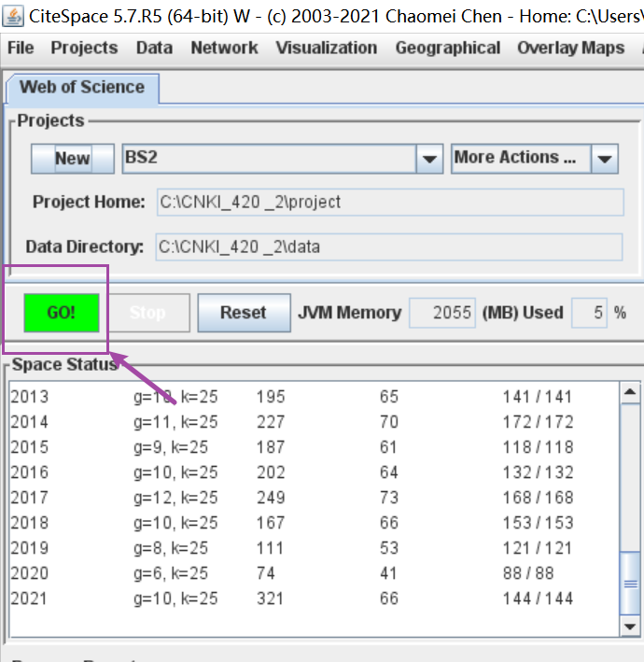This screenshot has width=644, height=662.
Task: Select the 2013 row year
Action: tap(30, 397)
